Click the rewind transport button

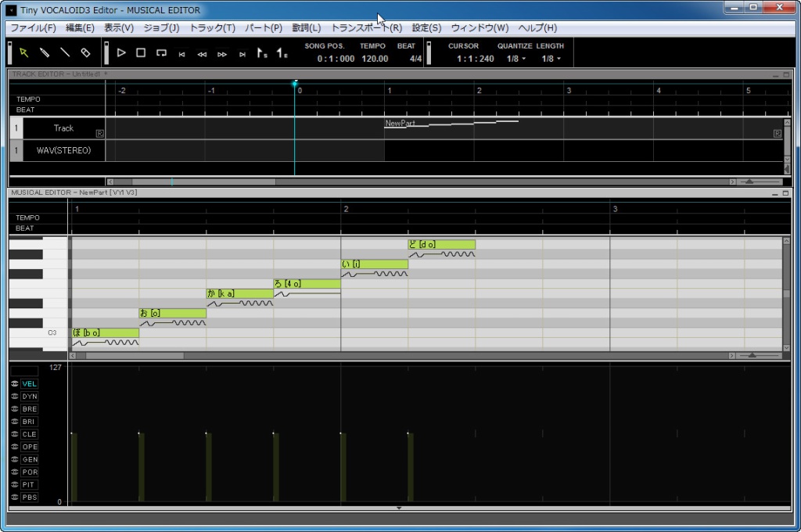point(202,54)
